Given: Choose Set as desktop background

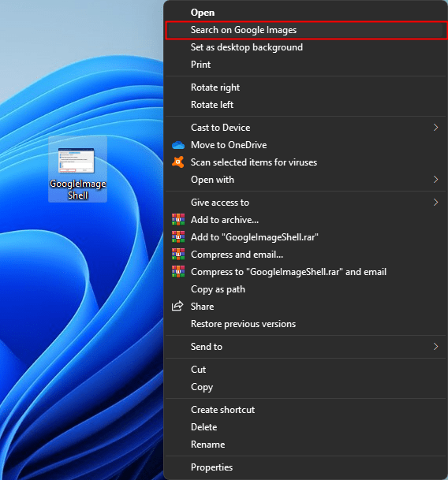Looking at the screenshot, I should [x=305, y=47].
